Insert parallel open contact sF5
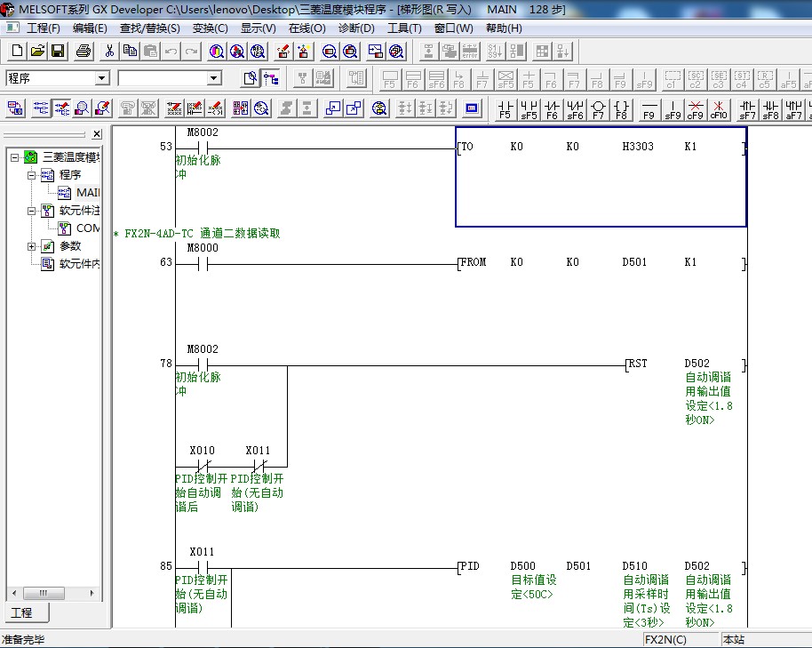This screenshot has width=812, height=648. 529,109
